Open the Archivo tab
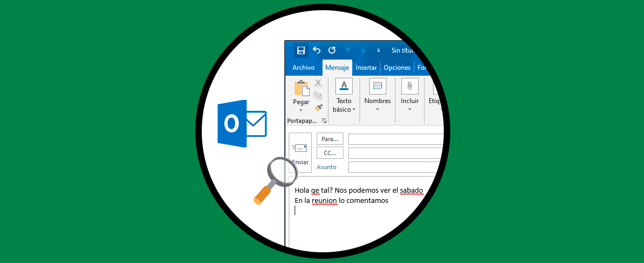 pyautogui.click(x=303, y=68)
